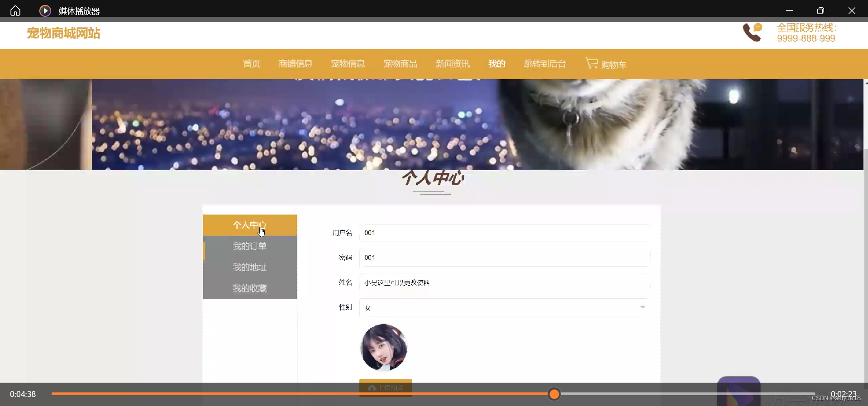Screen dimensions: 868x406
Task: Open the 宠物信息 navigation item
Action: click(x=348, y=64)
